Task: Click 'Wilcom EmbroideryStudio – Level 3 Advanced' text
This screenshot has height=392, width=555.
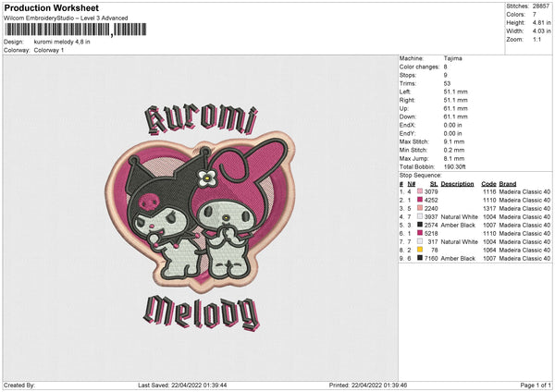Action: point(66,18)
